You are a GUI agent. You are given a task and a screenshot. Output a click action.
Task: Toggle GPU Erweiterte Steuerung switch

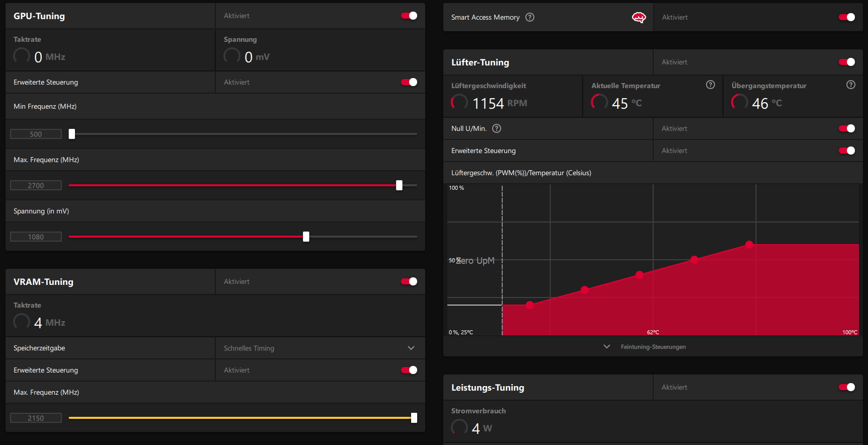pos(409,82)
